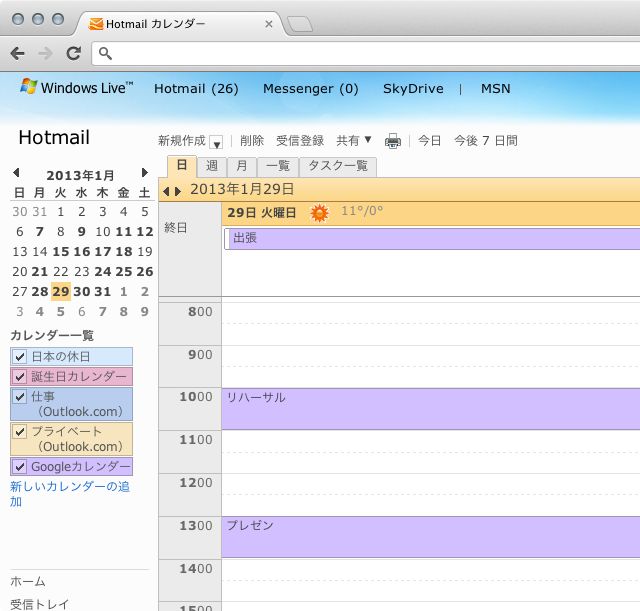This screenshot has height=611, width=640.
Task: Expand the 新規作成 dropdown arrow
Action: [x=216, y=142]
